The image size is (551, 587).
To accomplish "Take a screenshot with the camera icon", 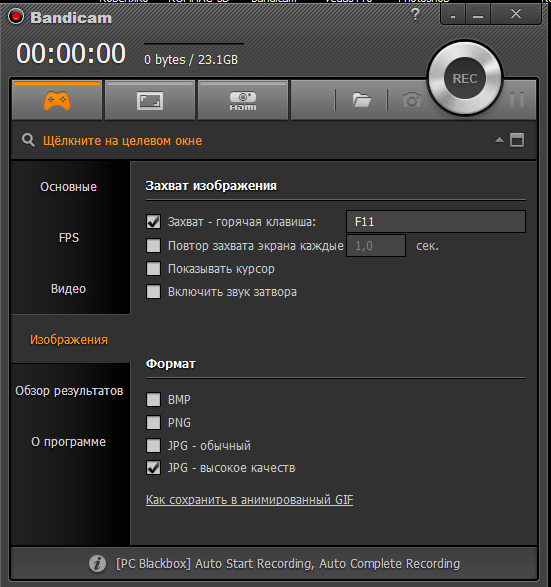I will click(412, 100).
